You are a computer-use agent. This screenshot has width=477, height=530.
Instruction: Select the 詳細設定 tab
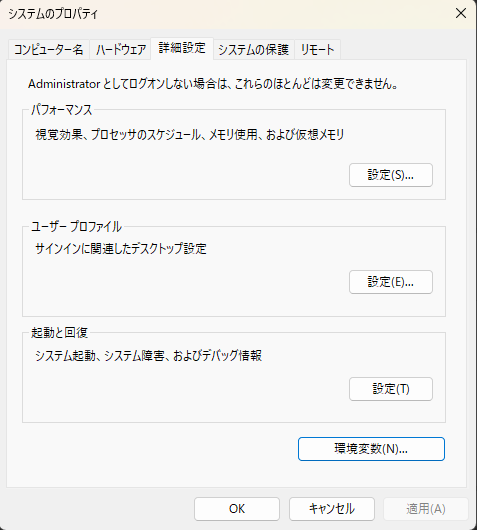[x=182, y=48]
